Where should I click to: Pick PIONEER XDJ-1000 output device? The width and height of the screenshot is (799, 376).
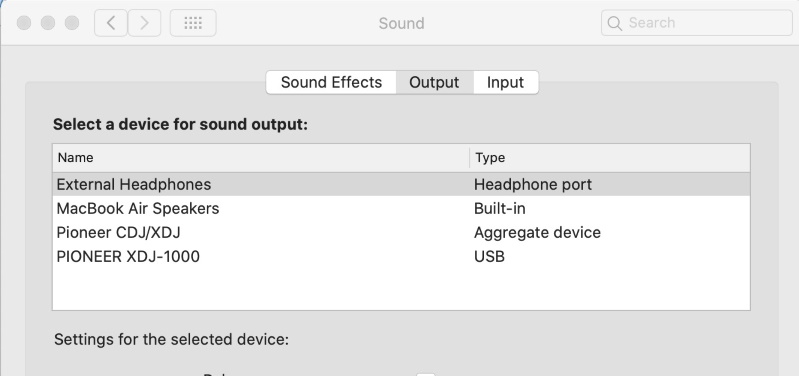401,256
